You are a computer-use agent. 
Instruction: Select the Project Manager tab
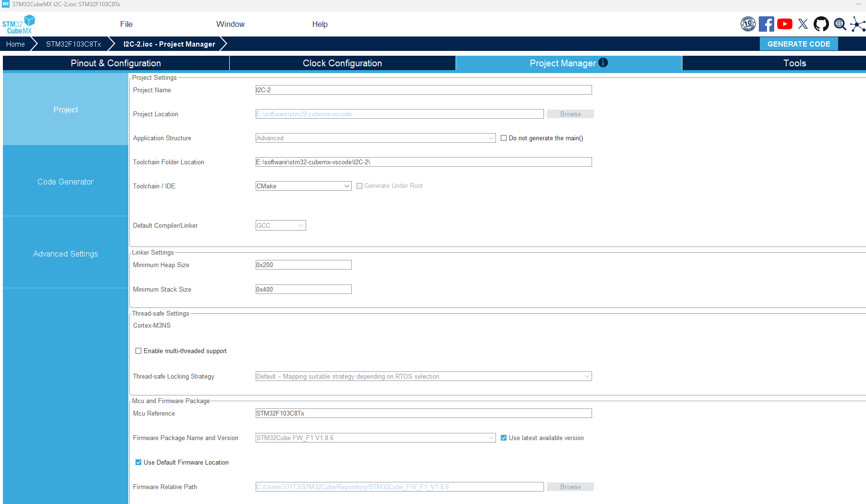pyautogui.click(x=569, y=63)
